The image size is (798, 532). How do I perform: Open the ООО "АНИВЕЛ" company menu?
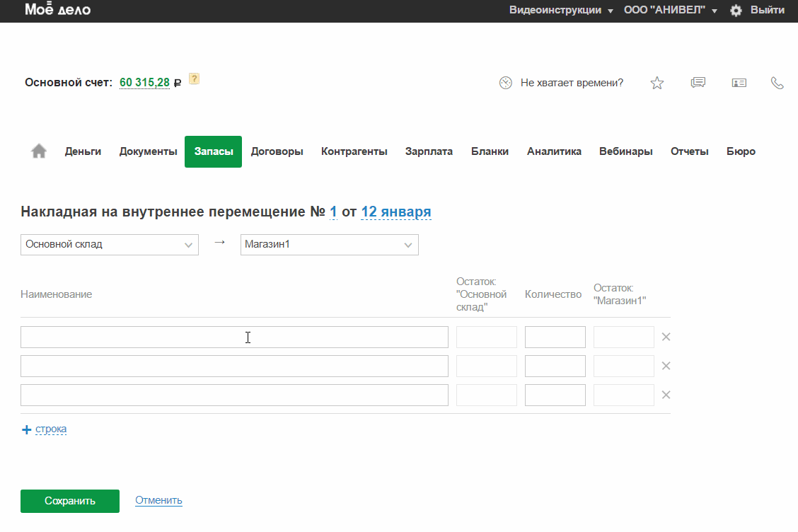[x=670, y=11]
